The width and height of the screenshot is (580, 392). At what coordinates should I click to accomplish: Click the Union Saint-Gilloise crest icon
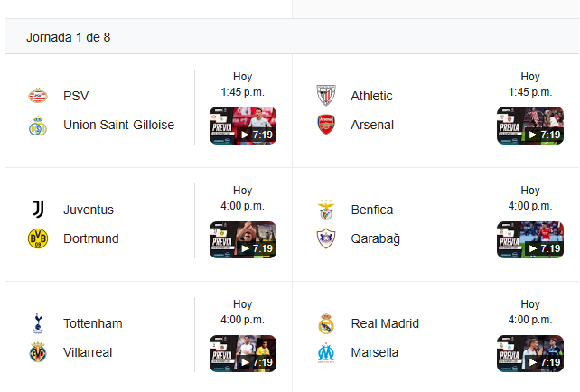coord(38,125)
